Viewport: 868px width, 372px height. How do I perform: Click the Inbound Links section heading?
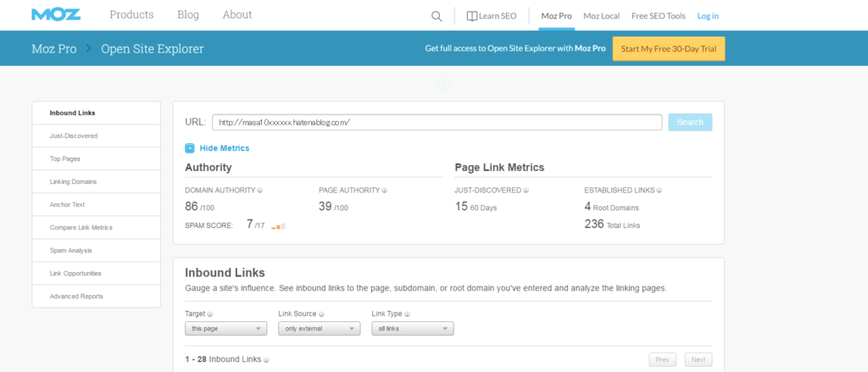pyautogui.click(x=225, y=273)
